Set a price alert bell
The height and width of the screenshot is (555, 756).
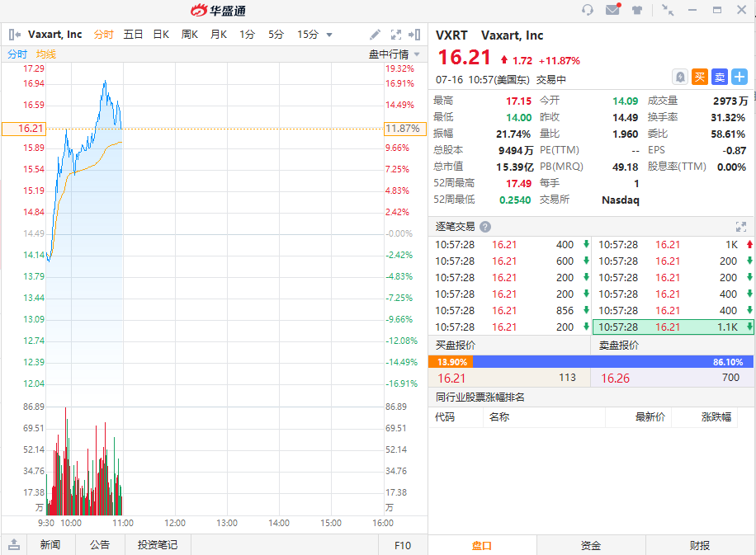click(x=680, y=77)
